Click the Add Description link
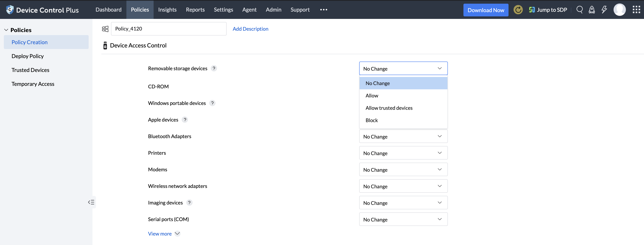 point(250,29)
